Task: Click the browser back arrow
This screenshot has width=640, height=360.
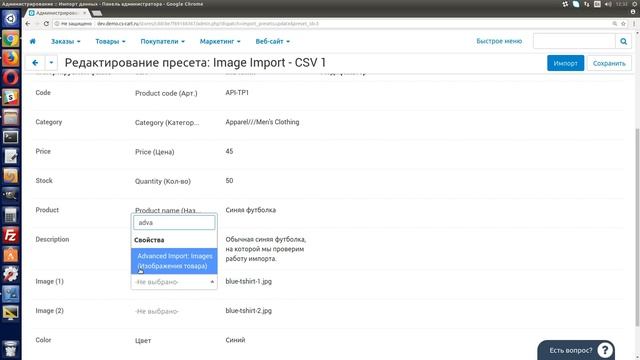Action: [28, 24]
